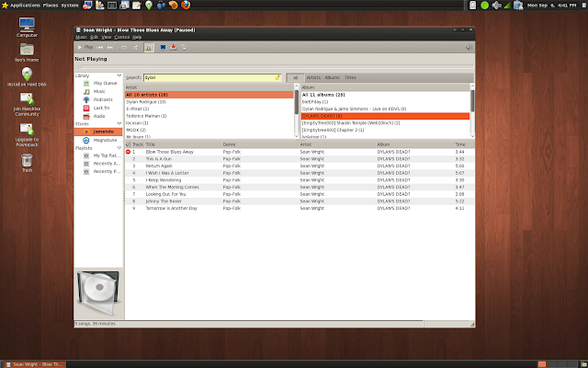Open the View menu
This screenshot has height=368, width=588.
tap(107, 37)
